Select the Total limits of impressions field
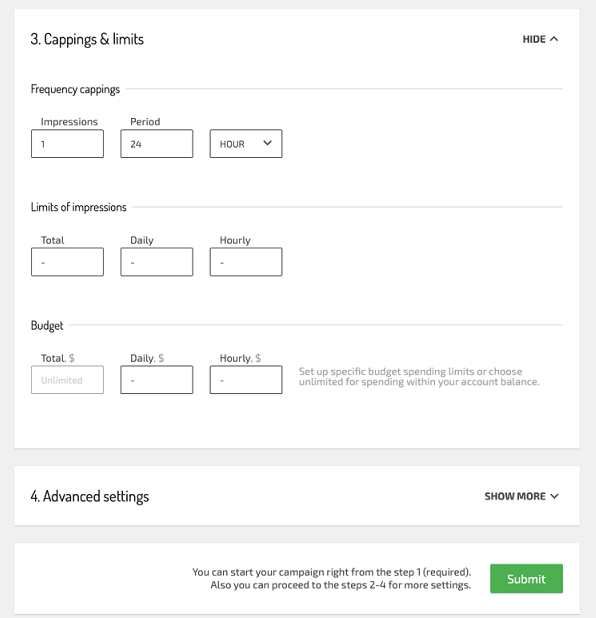 pos(67,262)
